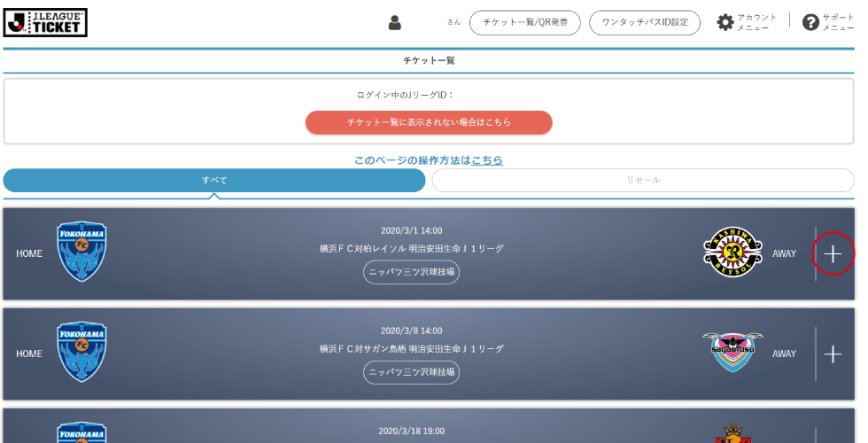This screenshot has width=868, height=443.
Task: Expand the 2020/3/1 Kashiwa Reysol match row
Action: click(x=833, y=253)
